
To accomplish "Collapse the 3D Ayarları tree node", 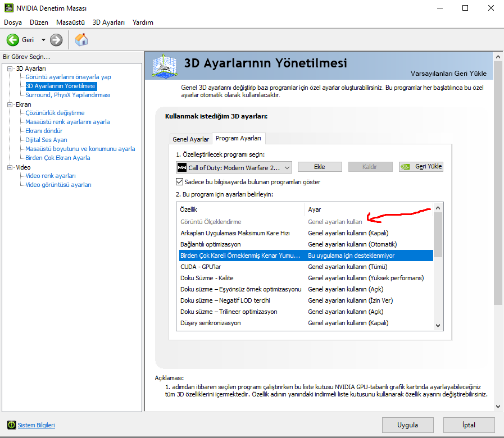I will click(10, 69).
